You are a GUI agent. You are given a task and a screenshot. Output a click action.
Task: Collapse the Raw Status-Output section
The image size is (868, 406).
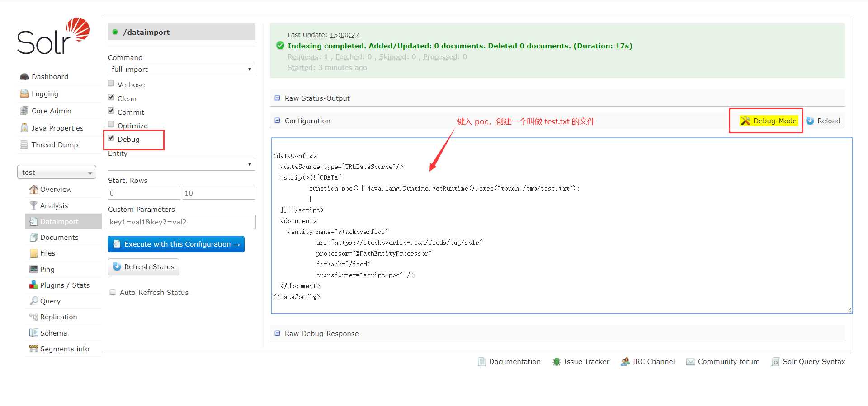[277, 98]
